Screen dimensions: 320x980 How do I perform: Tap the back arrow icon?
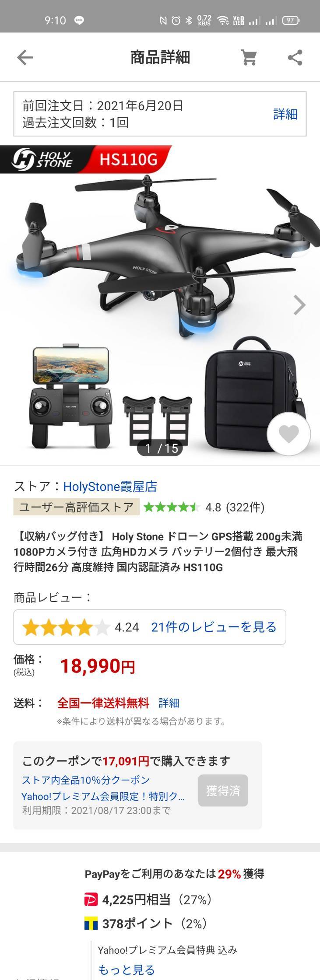coord(25,57)
